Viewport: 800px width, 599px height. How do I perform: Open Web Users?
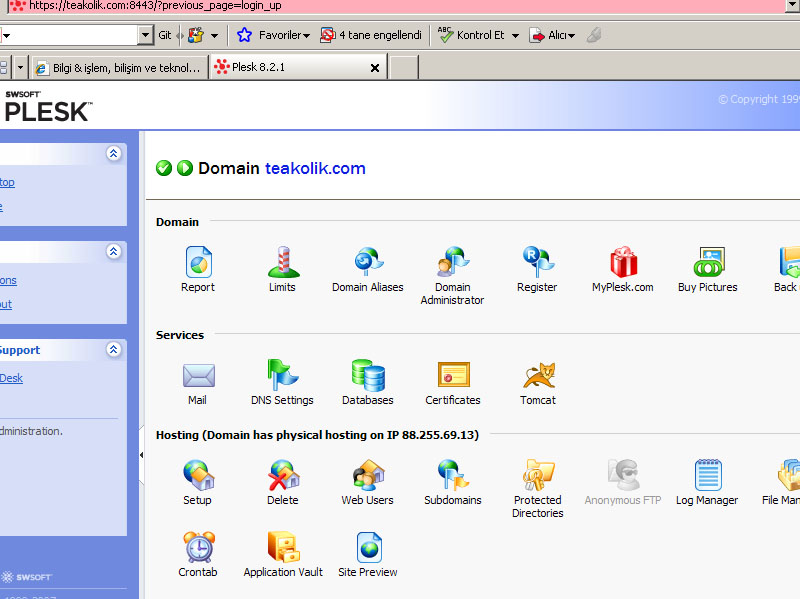[368, 475]
